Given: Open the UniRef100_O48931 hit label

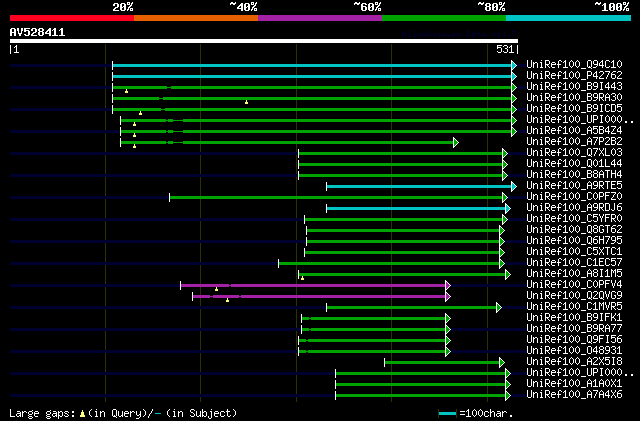Looking at the screenshot, I should coord(574,351).
